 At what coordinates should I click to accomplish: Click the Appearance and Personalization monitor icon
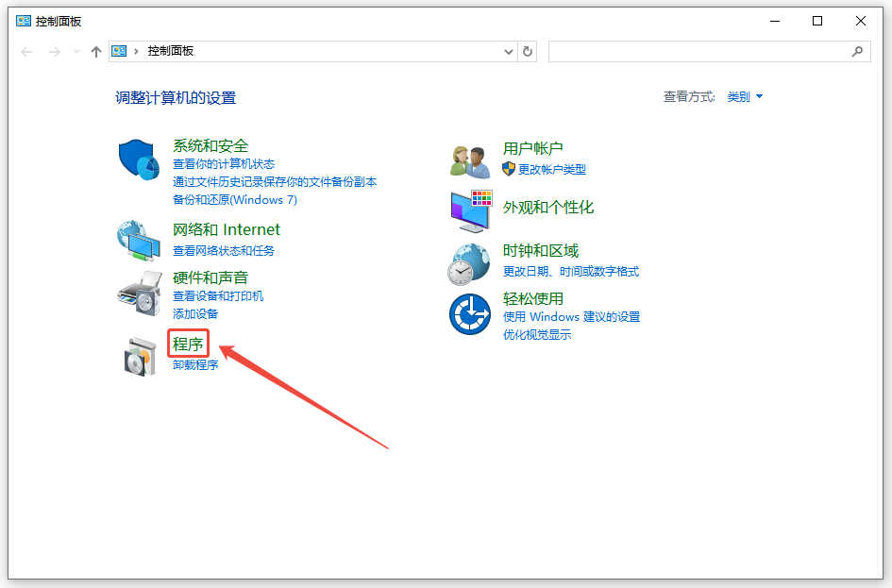[x=471, y=211]
